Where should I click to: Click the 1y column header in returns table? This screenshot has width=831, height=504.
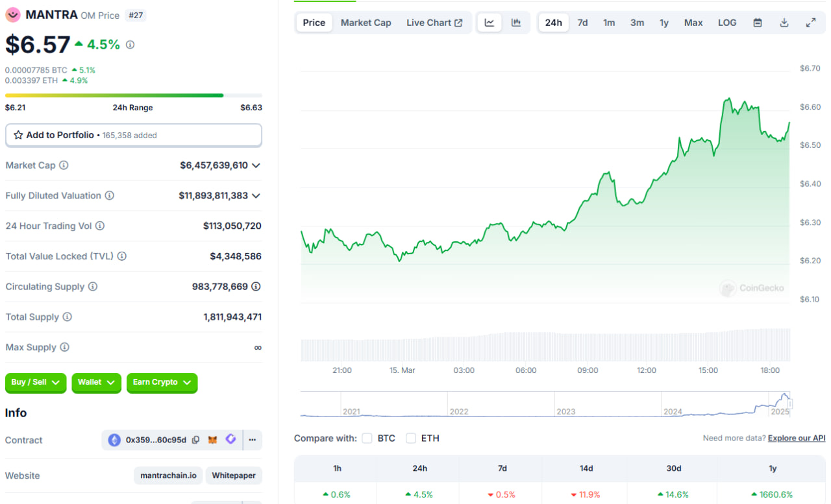773,468
